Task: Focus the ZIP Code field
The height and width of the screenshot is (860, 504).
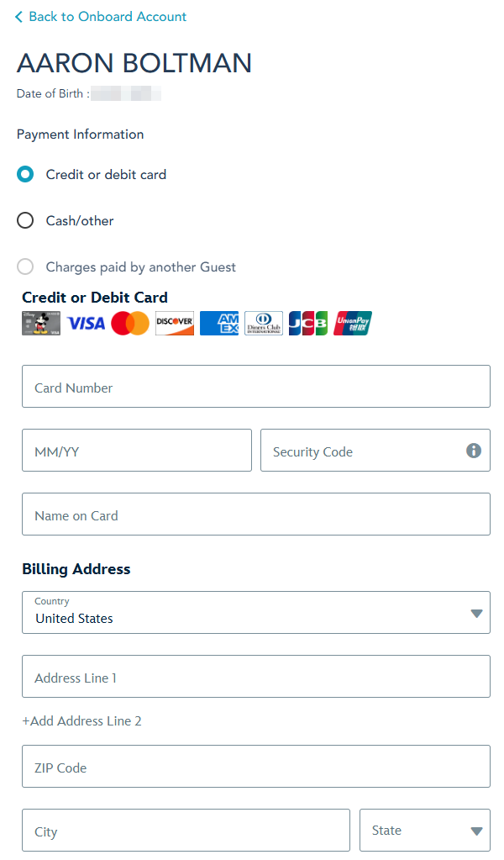Action: click(x=255, y=767)
